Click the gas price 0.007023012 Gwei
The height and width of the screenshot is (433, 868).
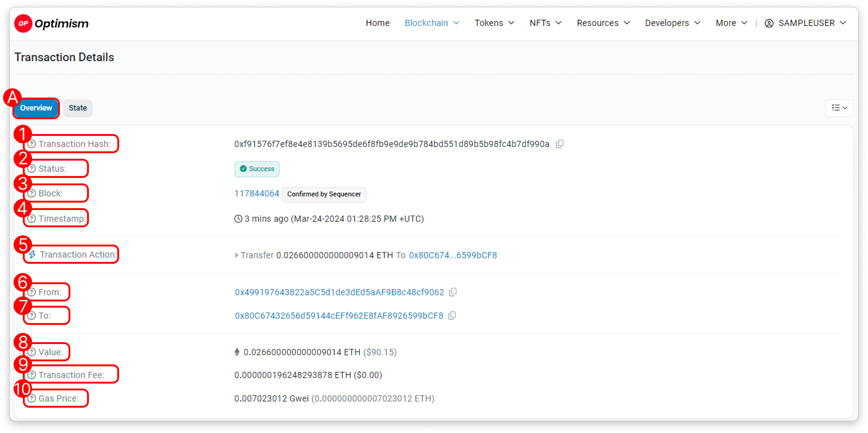coord(272,399)
